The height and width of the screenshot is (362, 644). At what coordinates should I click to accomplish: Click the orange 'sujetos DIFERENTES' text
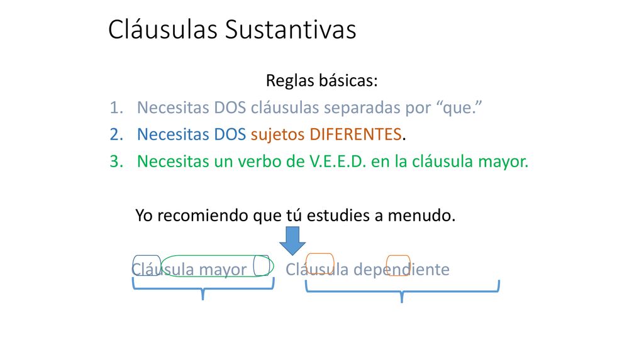[326, 134]
